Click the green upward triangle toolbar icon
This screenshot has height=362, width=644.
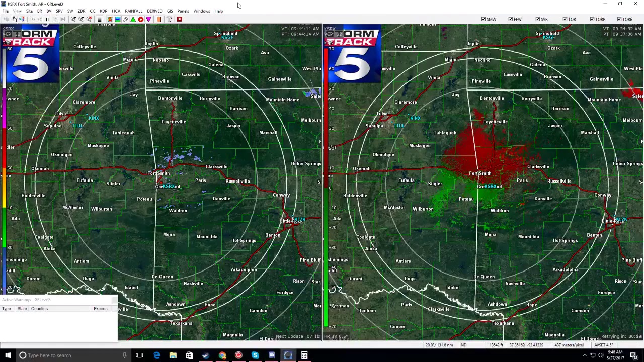tap(133, 19)
